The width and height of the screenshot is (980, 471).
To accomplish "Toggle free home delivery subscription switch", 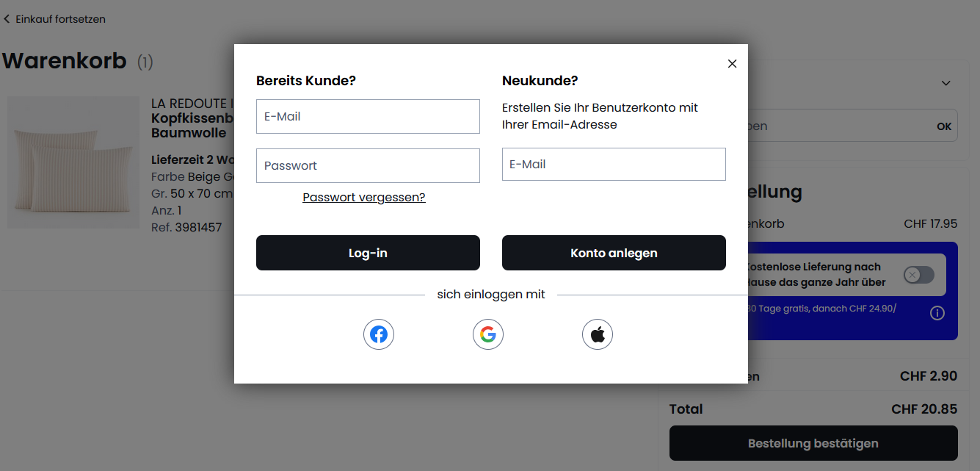I will click(919, 275).
